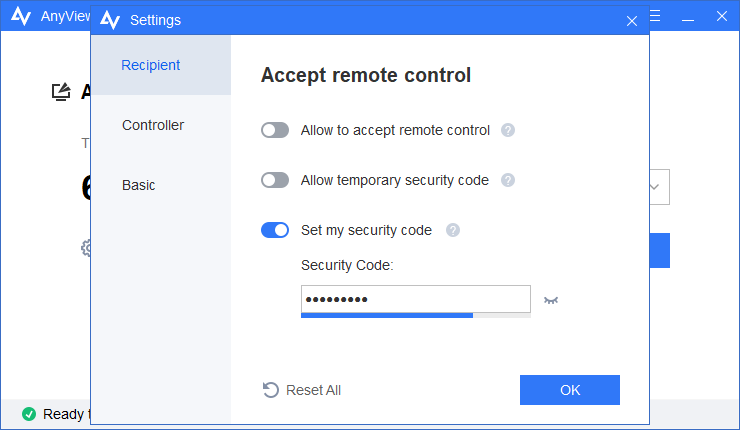Click the gear icon in main window
Image resolution: width=740 pixels, height=430 pixels.
[x=86, y=247]
